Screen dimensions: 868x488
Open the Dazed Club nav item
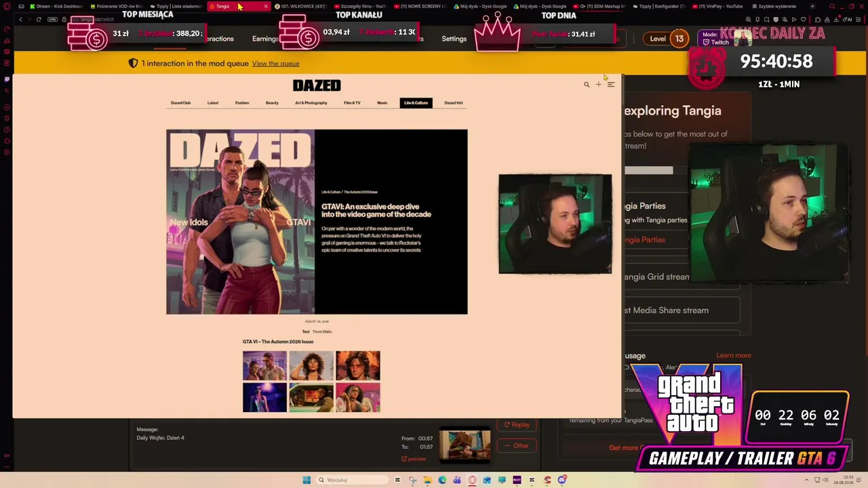click(x=180, y=103)
